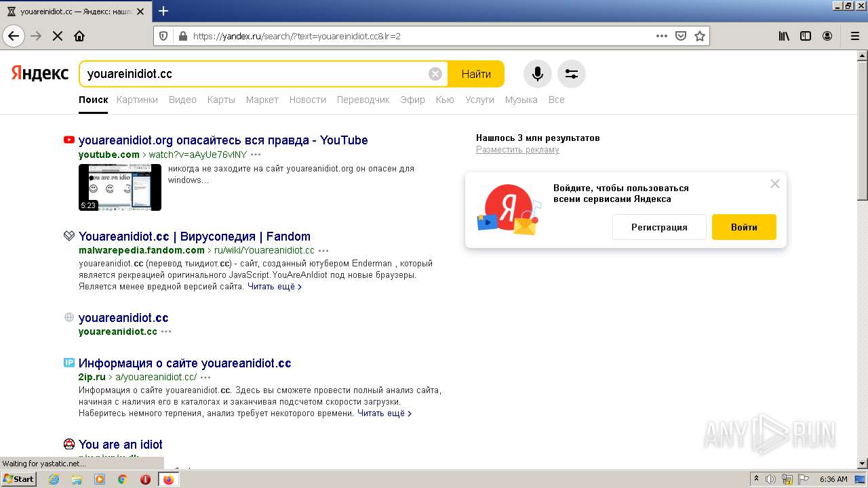
Task: Click the Firefox taskbar button
Action: click(x=168, y=479)
